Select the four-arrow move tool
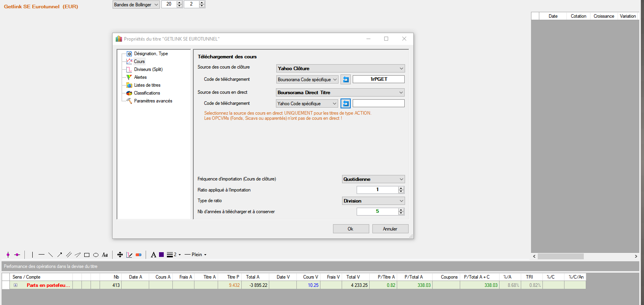 point(120,255)
